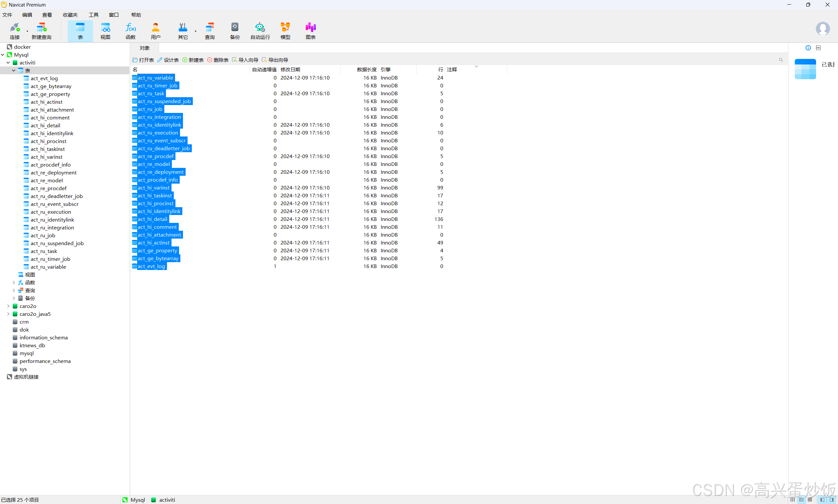Show the DDL panel
This screenshot has width=838, height=504.
coord(818,48)
